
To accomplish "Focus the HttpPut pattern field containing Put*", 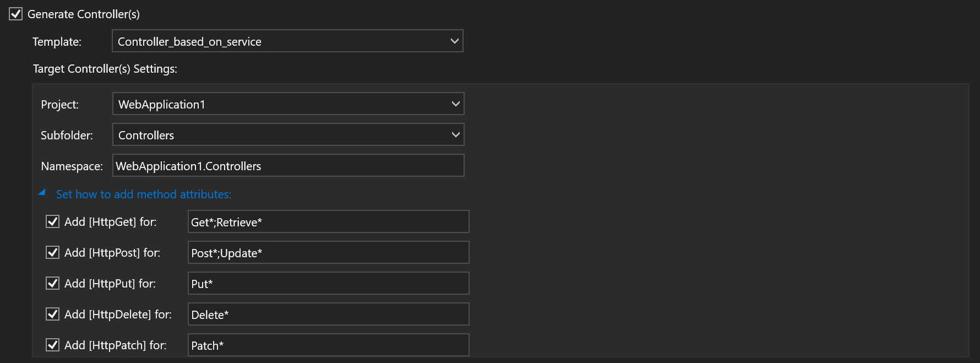I will point(328,284).
